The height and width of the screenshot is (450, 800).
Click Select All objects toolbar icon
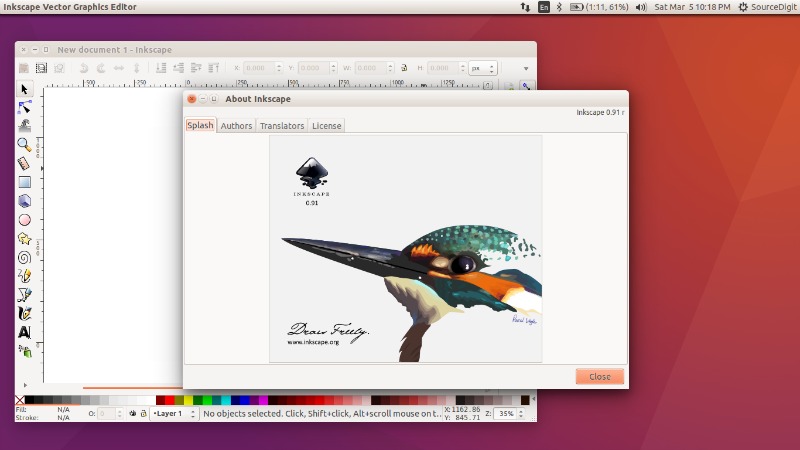pos(23,68)
